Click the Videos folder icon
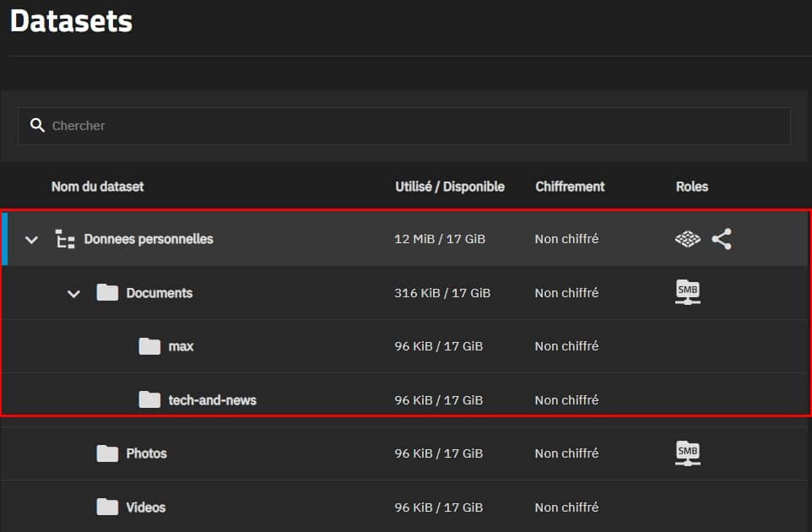Viewport: 812px width, 532px height. click(107, 508)
